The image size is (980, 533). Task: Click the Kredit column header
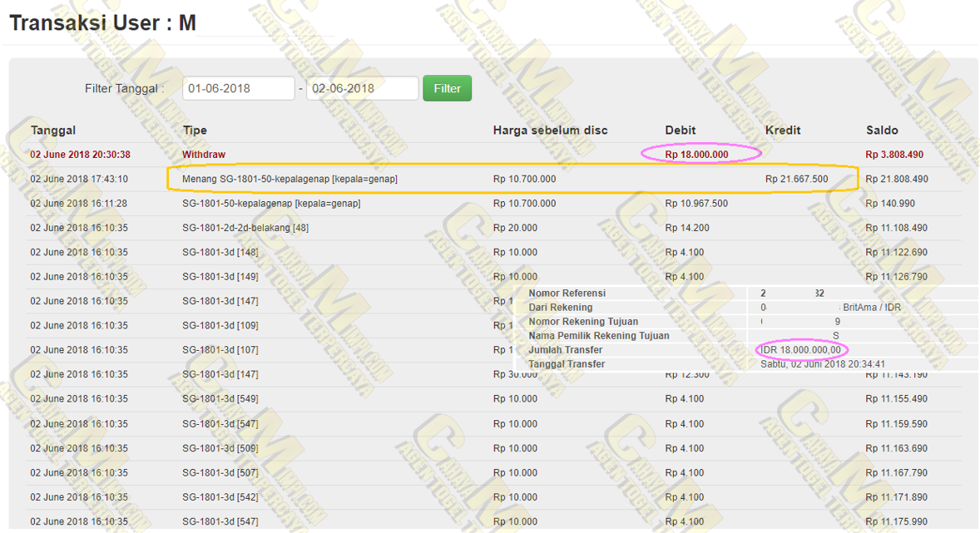coord(783,131)
